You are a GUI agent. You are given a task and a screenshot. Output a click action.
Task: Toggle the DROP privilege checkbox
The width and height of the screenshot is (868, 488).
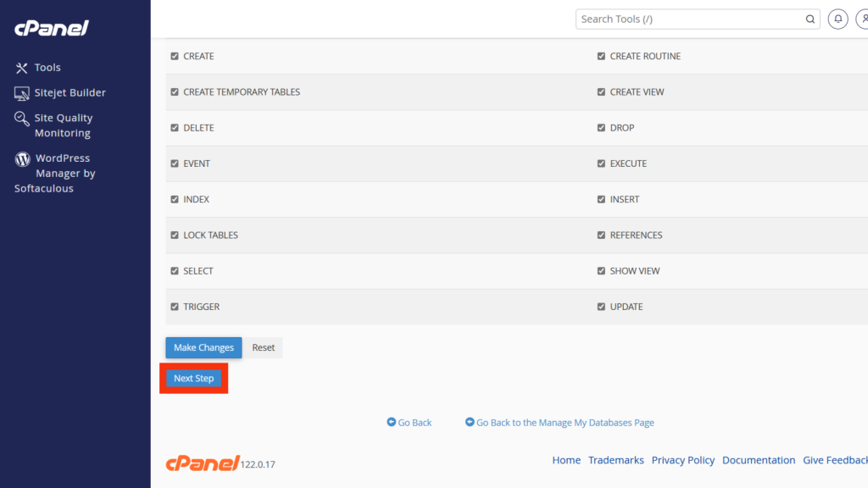(602, 128)
